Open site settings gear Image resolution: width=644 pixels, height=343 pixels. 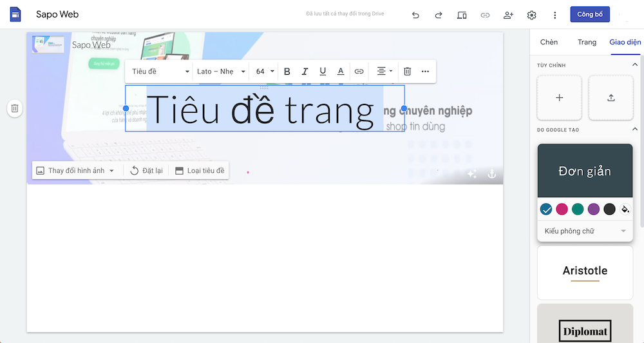[x=531, y=15]
